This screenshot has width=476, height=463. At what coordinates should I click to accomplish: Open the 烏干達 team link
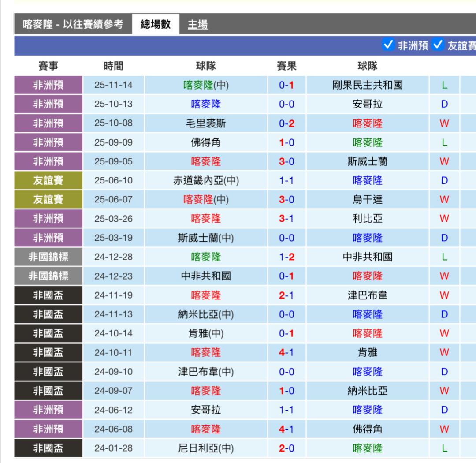coord(367,200)
